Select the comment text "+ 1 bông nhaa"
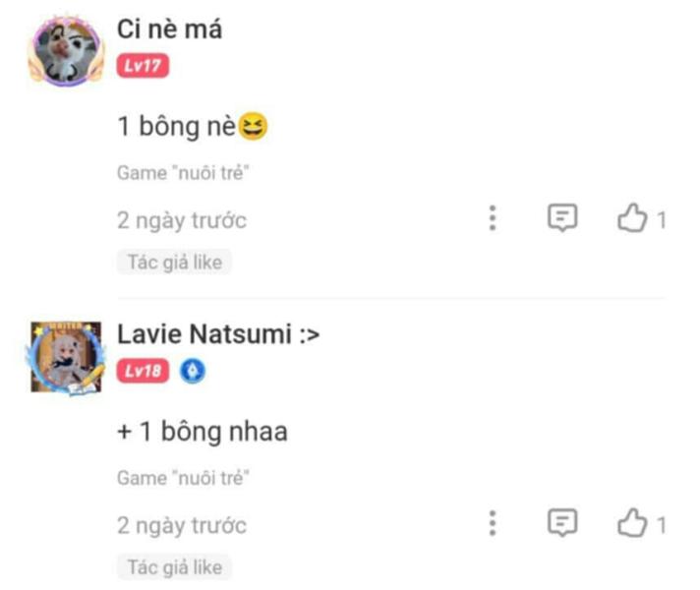 pyautogui.click(x=203, y=432)
